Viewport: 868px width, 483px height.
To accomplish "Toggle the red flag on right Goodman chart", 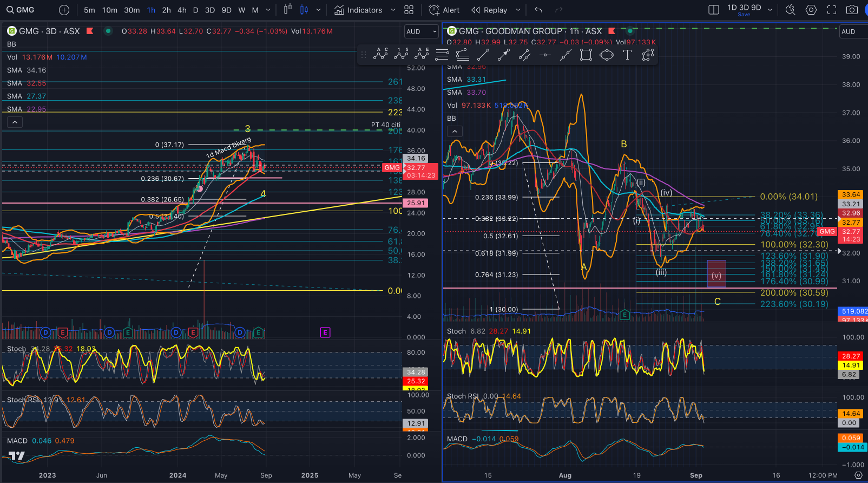I will click(611, 31).
